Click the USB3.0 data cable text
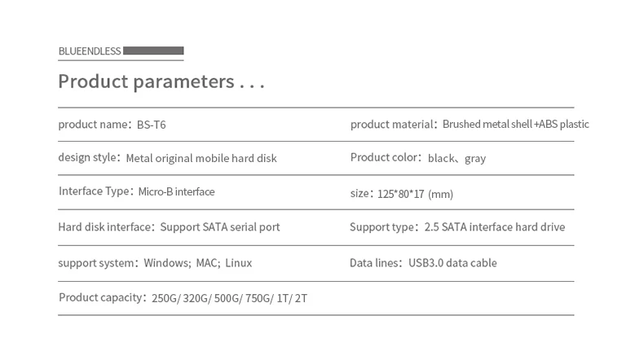 coord(452,263)
